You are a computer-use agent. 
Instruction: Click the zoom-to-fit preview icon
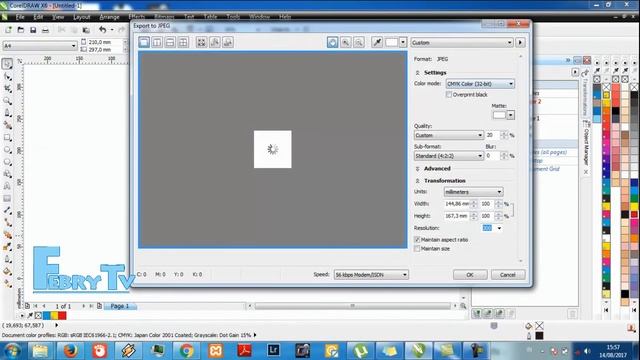(201, 42)
